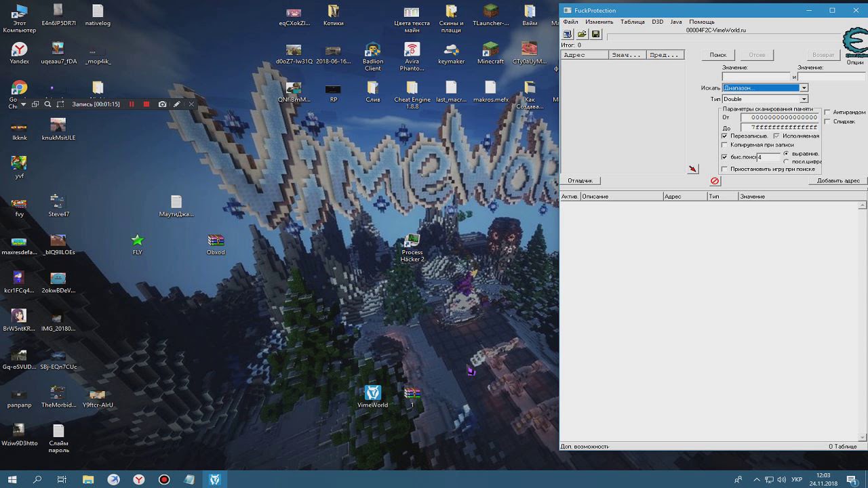Screen dimensions: 868x488
Task: Click the floppy disk save icon
Action: pos(595,34)
